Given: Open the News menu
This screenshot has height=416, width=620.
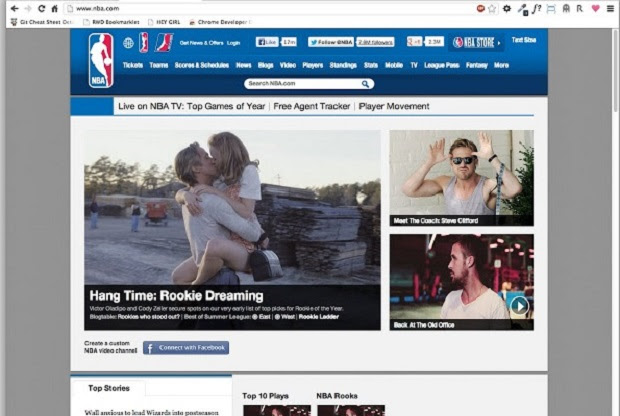Looking at the screenshot, I should [x=244, y=65].
